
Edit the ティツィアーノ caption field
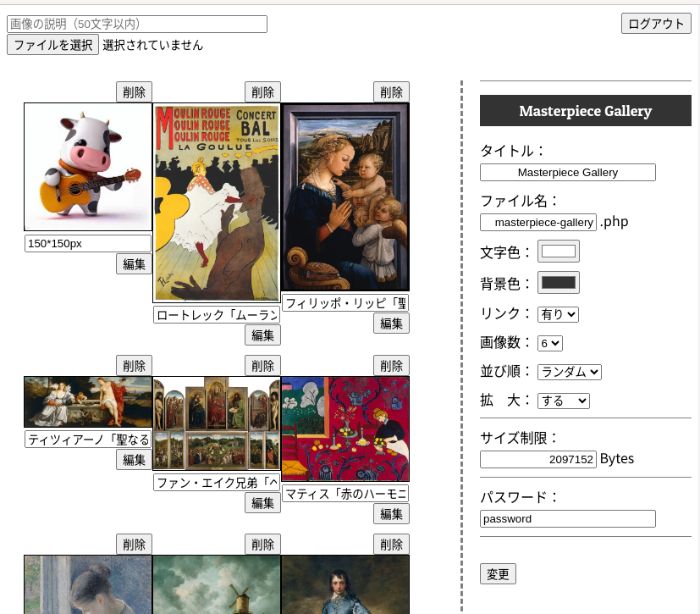[x=88, y=439]
